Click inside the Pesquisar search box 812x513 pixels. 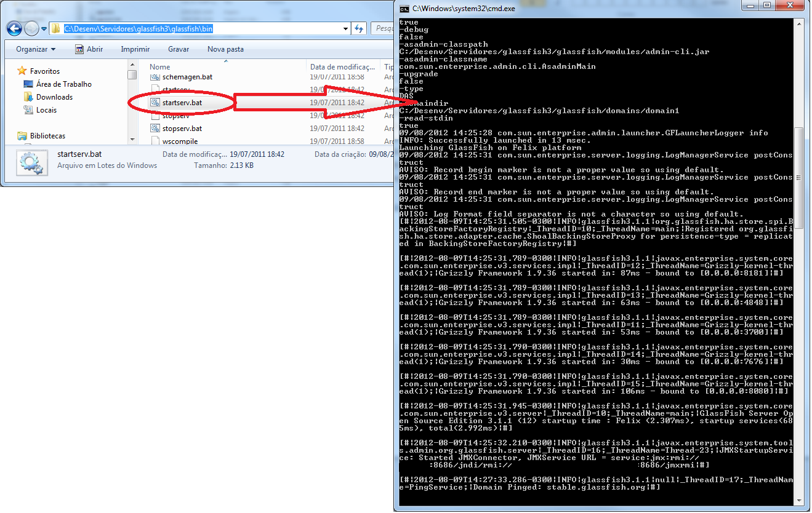point(380,28)
